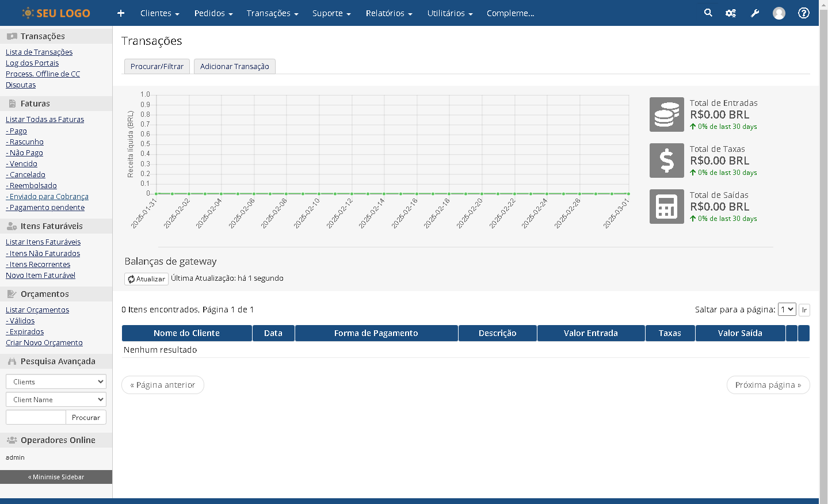Open the Relatórios menu
This screenshot has width=828, height=504.
coord(389,13)
